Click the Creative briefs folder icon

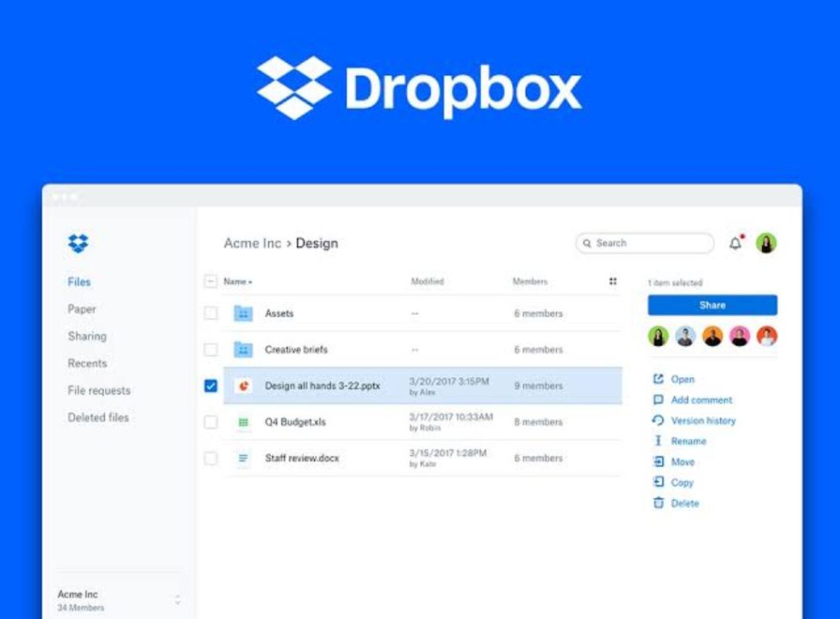click(x=243, y=349)
